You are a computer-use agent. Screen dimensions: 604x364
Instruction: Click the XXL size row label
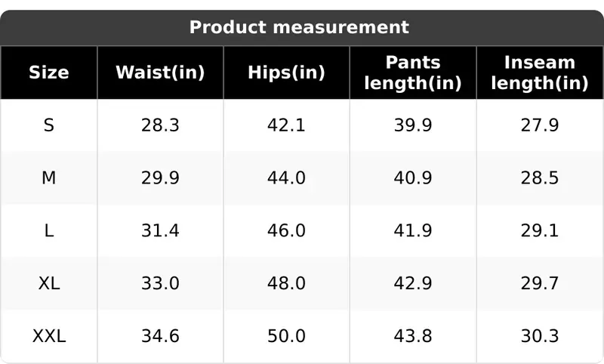click(49, 336)
